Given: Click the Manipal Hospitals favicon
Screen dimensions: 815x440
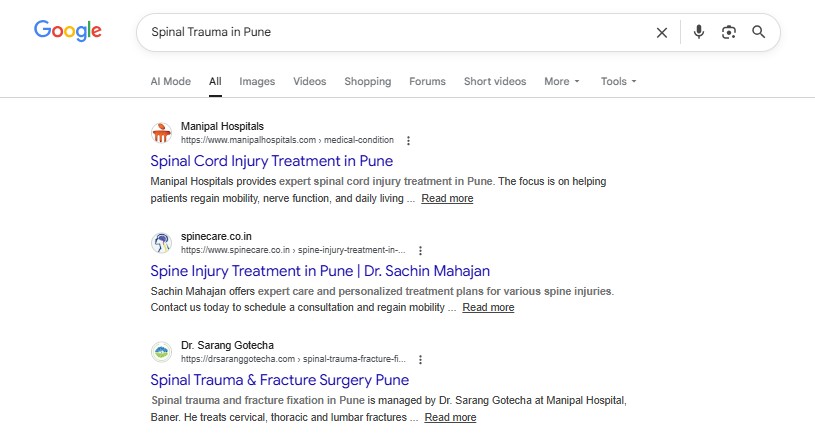Looking at the screenshot, I should pos(161,133).
